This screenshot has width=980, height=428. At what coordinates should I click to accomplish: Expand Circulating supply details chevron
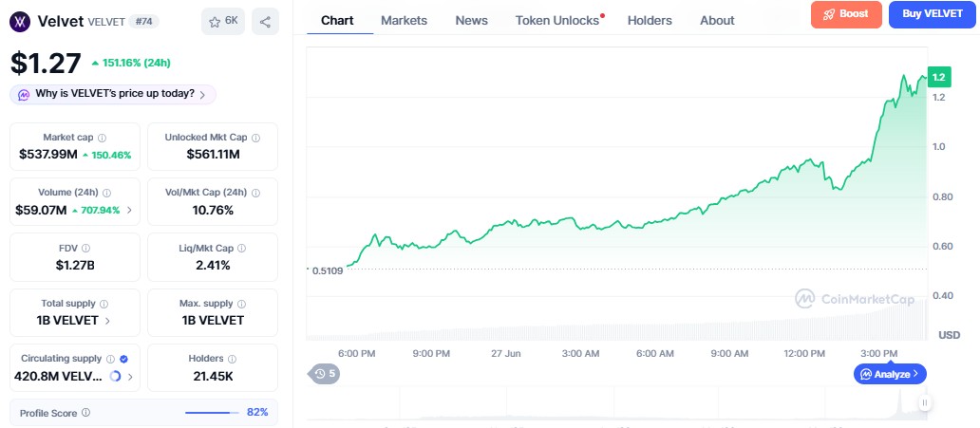pyautogui.click(x=130, y=377)
